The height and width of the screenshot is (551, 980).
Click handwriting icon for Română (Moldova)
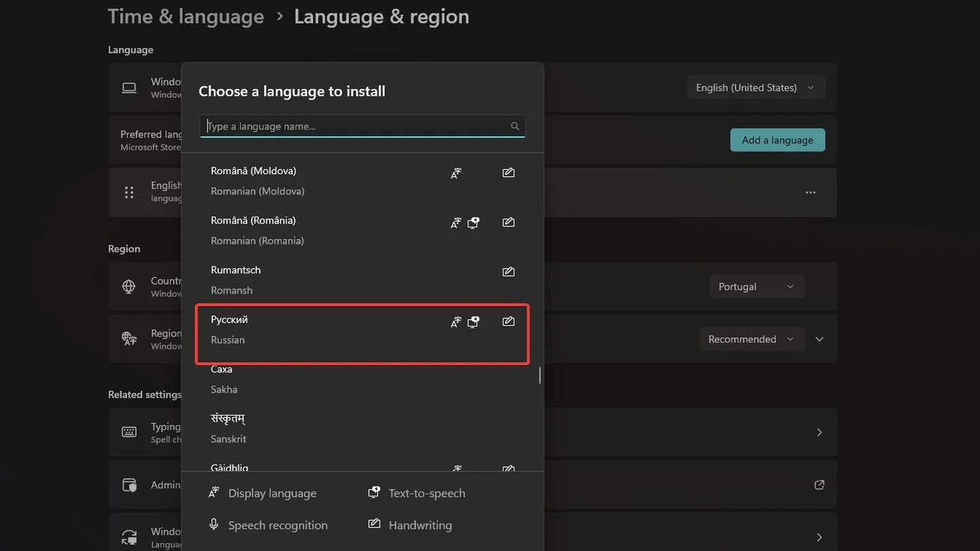pos(508,173)
